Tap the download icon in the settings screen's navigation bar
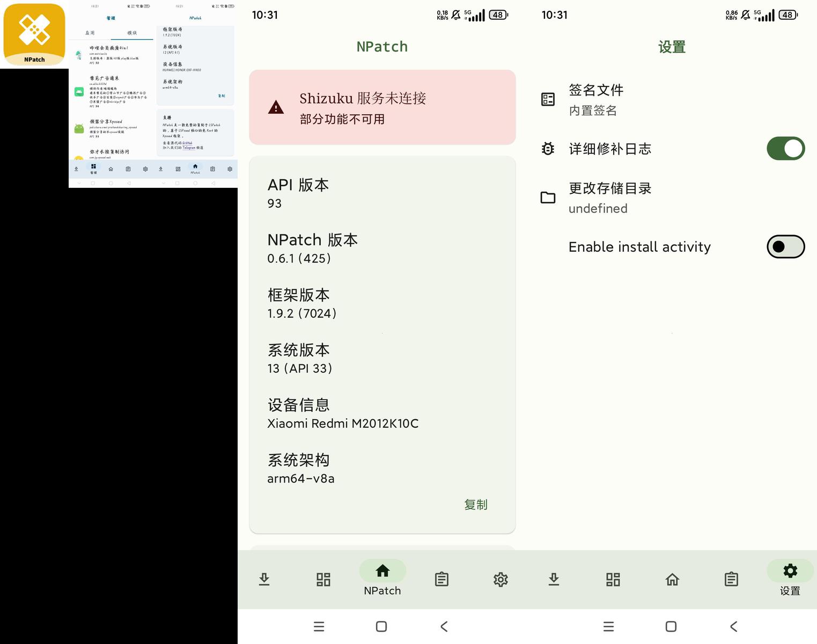817x644 pixels. [554, 579]
